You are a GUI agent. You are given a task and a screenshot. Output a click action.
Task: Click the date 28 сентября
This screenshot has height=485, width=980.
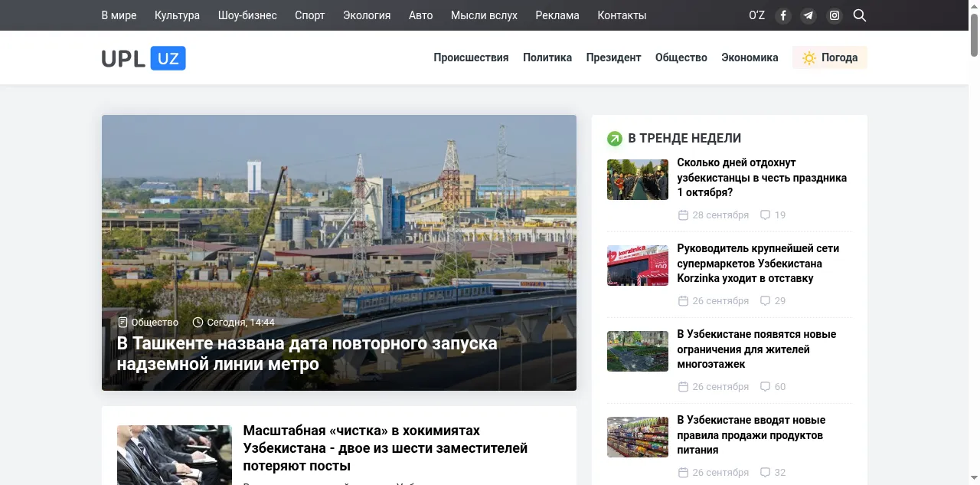click(x=720, y=215)
